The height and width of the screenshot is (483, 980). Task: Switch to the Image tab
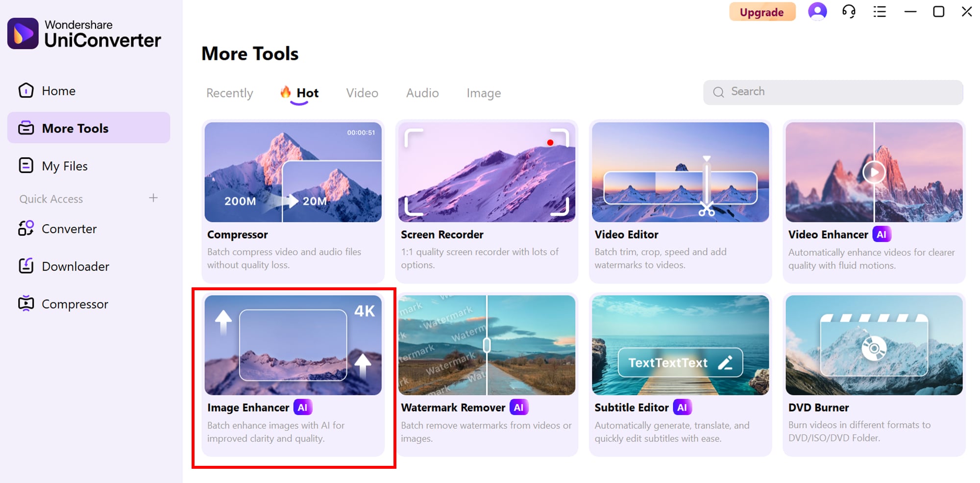pyautogui.click(x=484, y=93)
